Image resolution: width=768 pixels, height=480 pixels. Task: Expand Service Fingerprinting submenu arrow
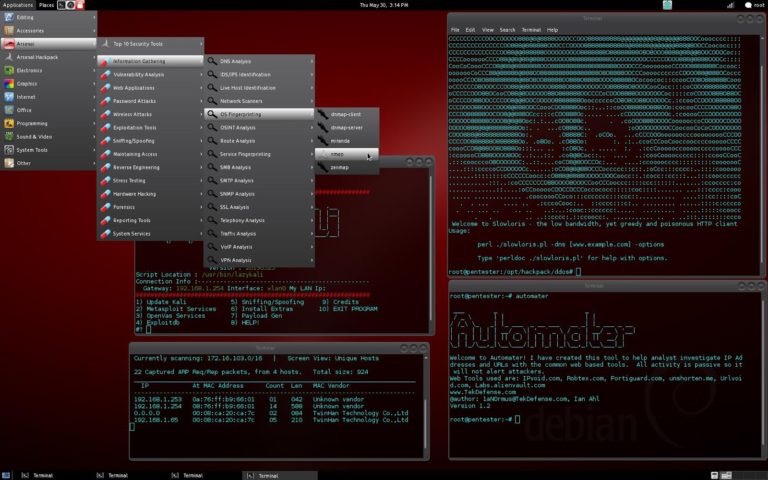pyautogui.click(x=312, y=154)
